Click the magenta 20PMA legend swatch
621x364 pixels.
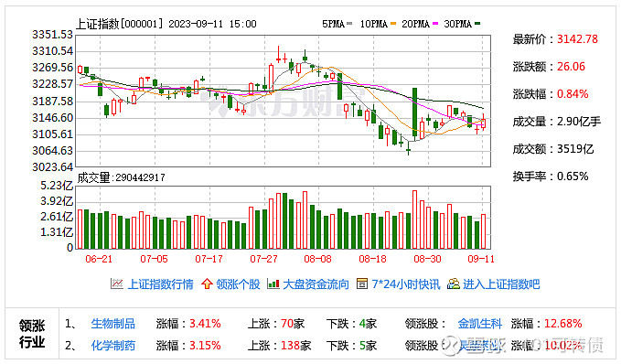coord(435,24)
